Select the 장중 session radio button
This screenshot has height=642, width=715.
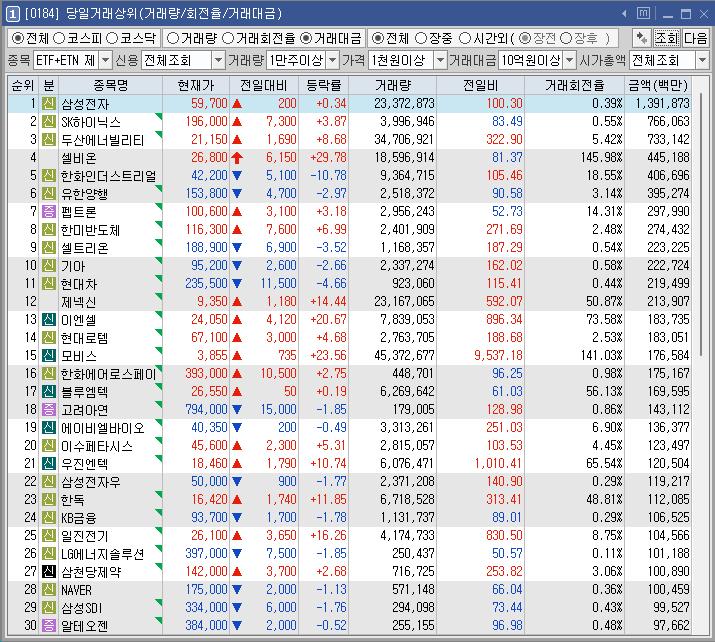click(x=421, y=38)
